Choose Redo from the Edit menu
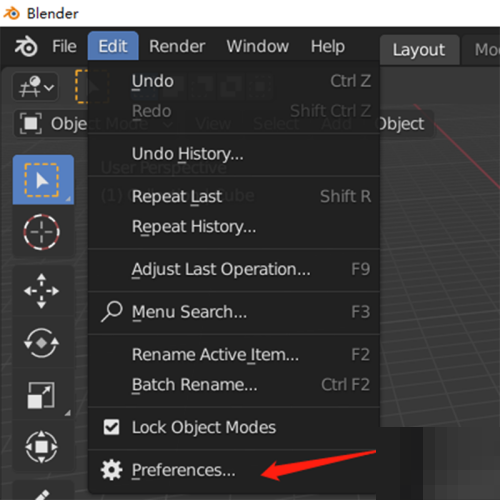Viewport: 500px width, 500px height. tap(234, 111)
